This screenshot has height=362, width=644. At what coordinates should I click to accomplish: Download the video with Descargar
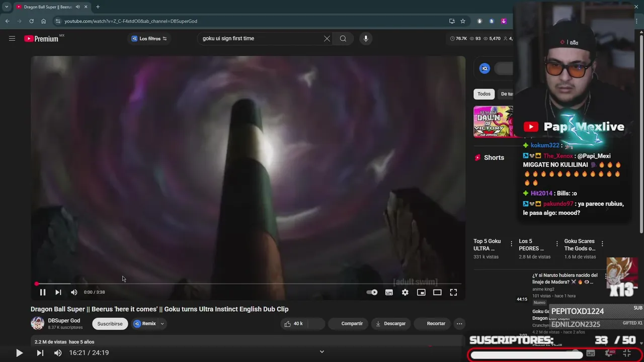tap(390, 324)
